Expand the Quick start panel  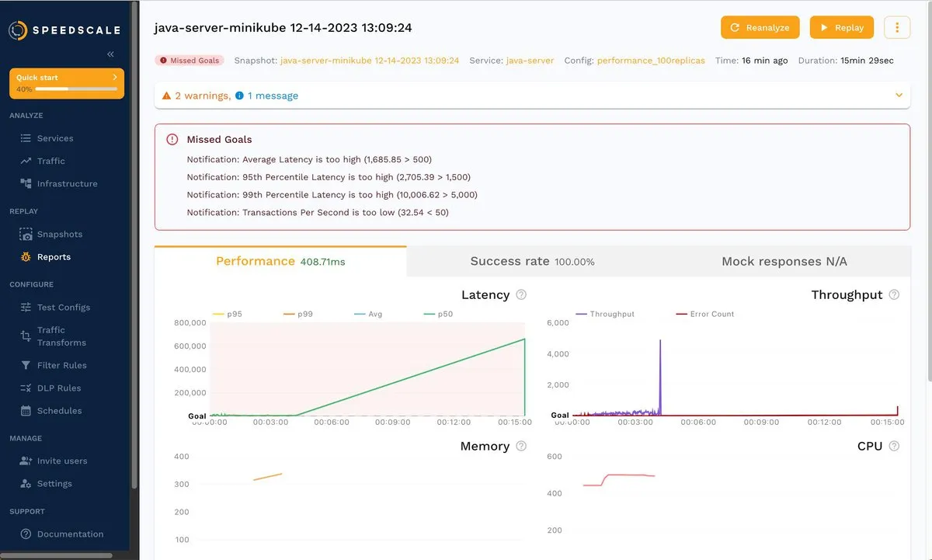(115, 77)
